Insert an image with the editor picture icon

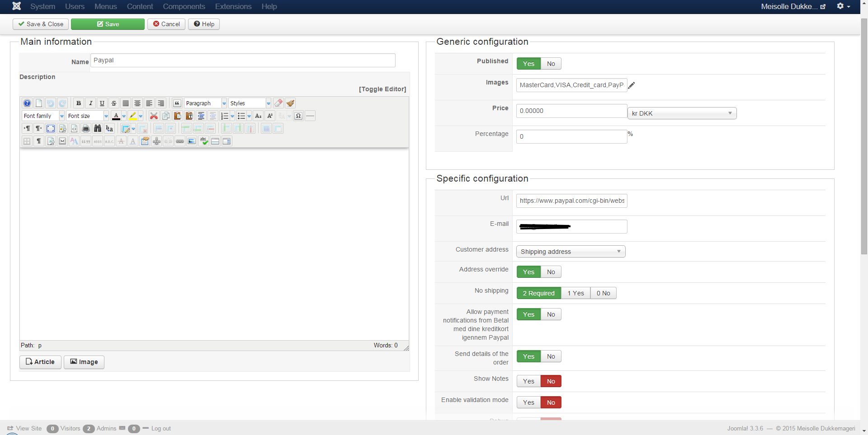(x=192, y=141)
